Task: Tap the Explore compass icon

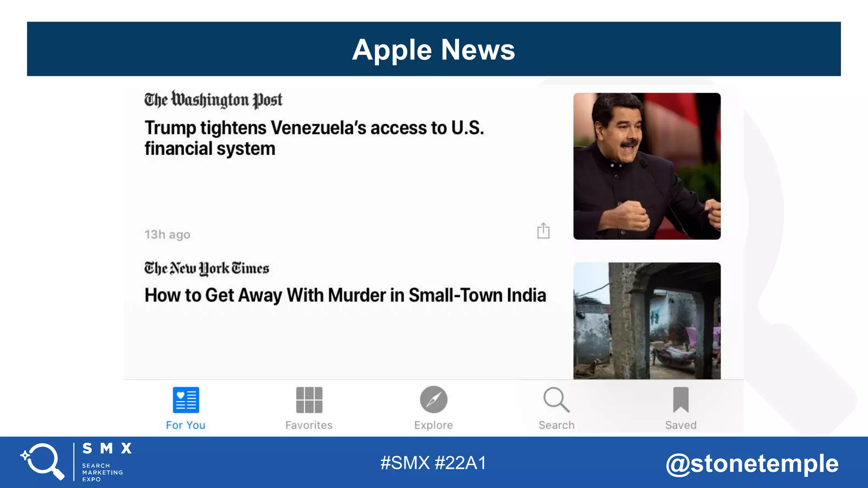Action: pos(433,399)
